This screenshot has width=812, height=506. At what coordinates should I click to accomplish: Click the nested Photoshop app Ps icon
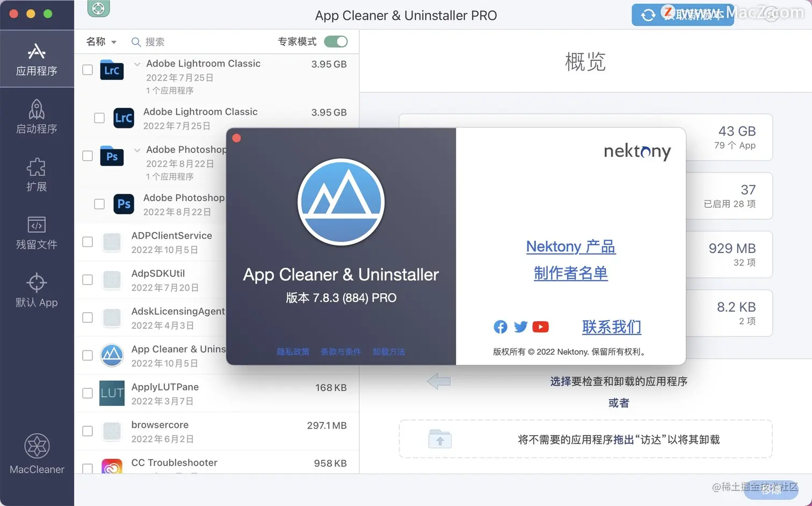(x=124, y=204)
